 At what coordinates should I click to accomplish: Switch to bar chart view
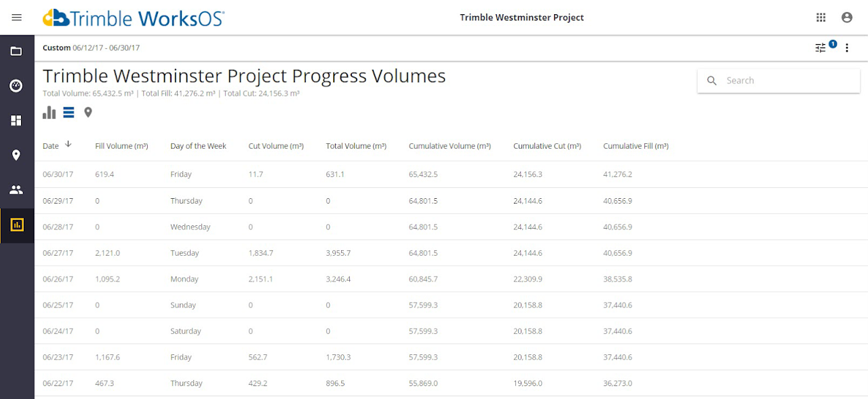49,113
